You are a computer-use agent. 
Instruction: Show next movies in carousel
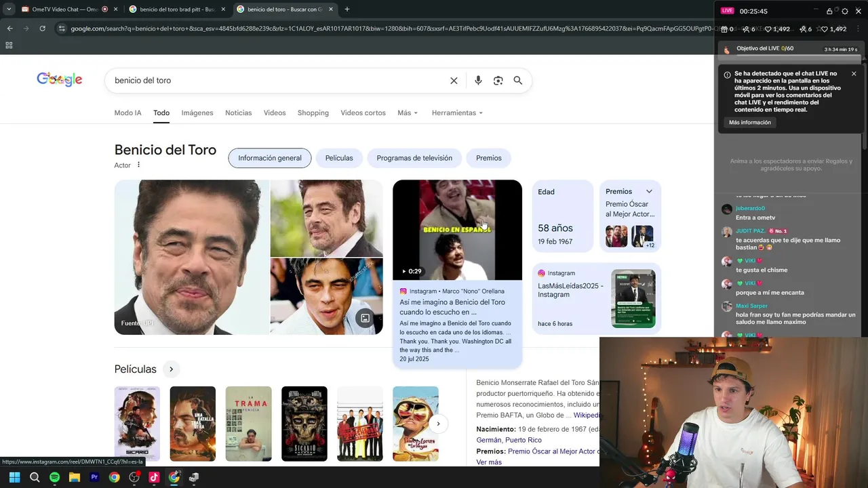[438, 424]
